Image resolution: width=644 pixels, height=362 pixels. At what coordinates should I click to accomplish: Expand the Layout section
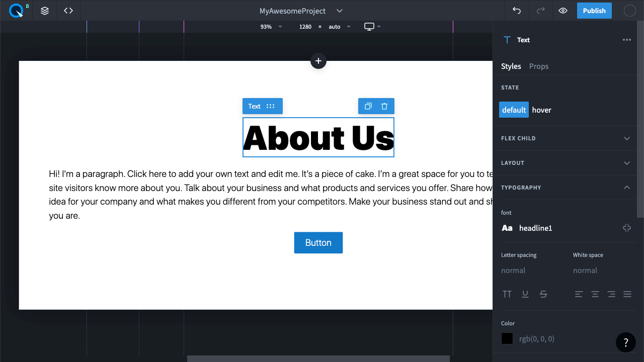tap(626, 163)
